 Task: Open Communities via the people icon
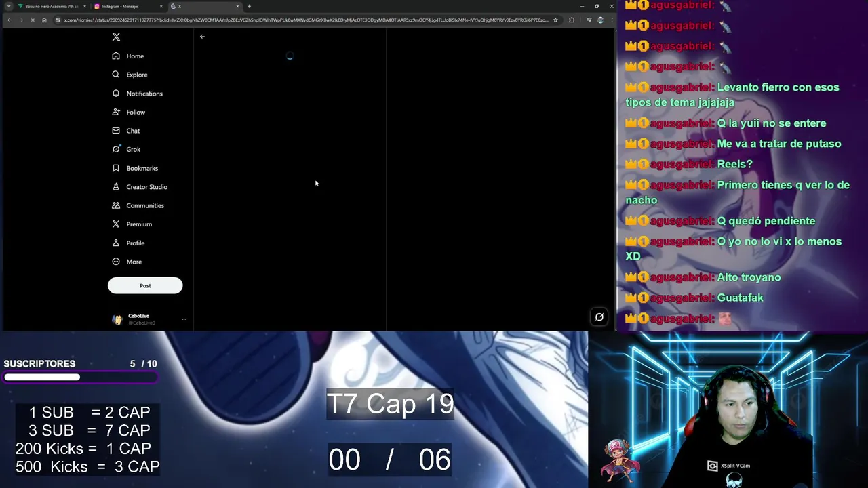pyautogui.click(x=116, y=205)
